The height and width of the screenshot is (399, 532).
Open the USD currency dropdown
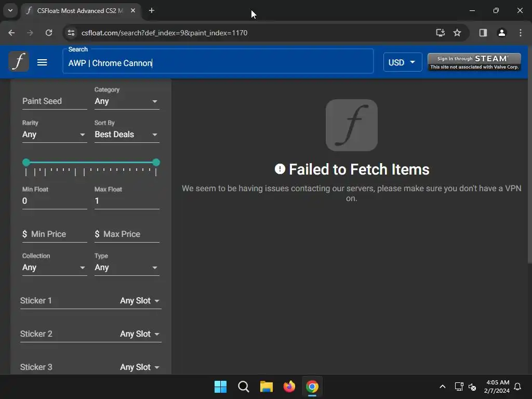coord(403,62)
